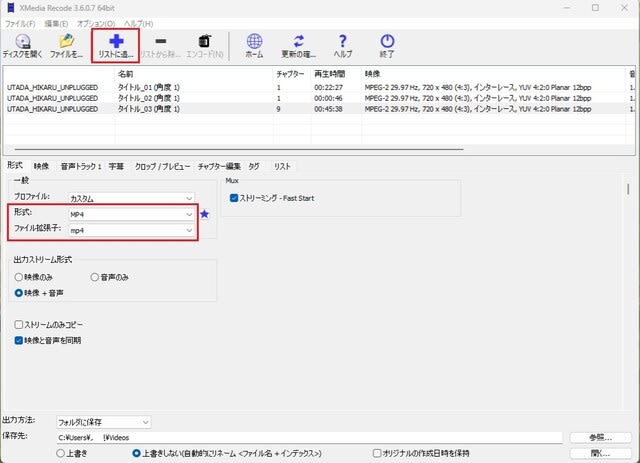The height and width of the screenshot is (463, 640).
Task: Click duration cell 00:22:27
Action: pos(329,87)
